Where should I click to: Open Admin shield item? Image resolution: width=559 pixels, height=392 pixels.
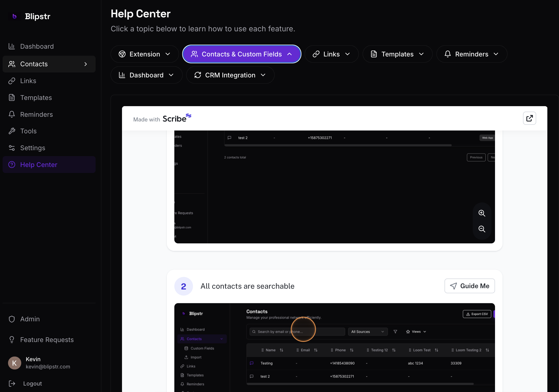coord(30,319)
